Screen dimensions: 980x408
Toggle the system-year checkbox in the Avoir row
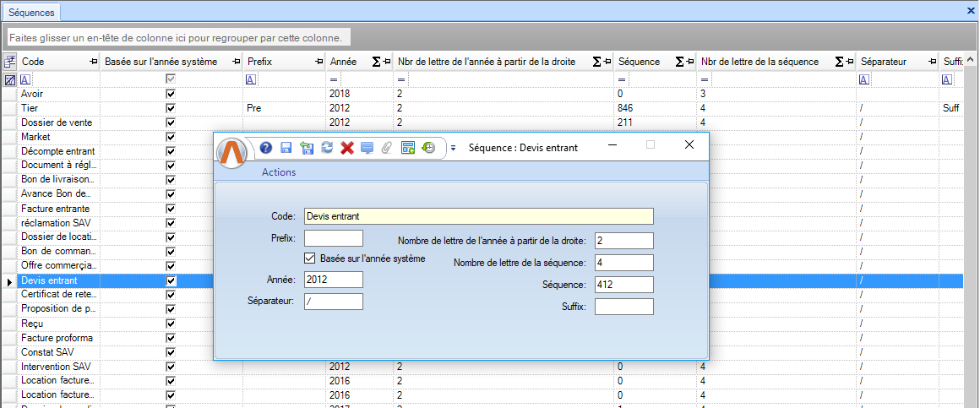171,94
